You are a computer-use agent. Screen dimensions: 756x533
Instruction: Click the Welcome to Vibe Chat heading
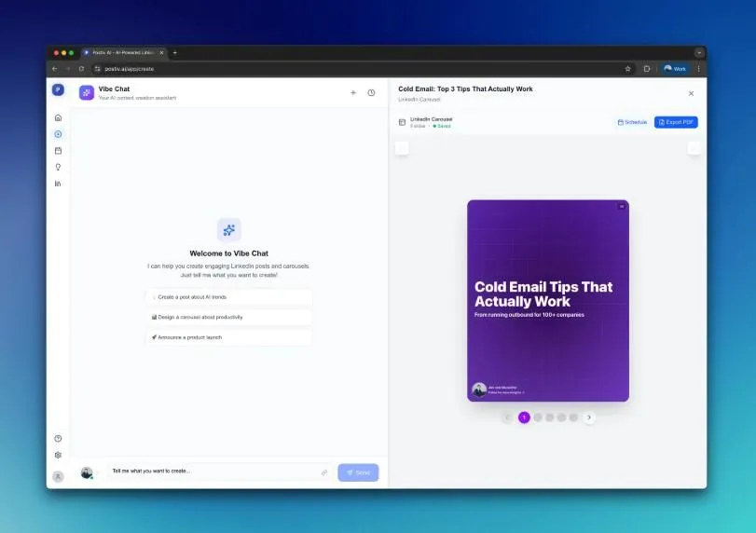[229, 253]
